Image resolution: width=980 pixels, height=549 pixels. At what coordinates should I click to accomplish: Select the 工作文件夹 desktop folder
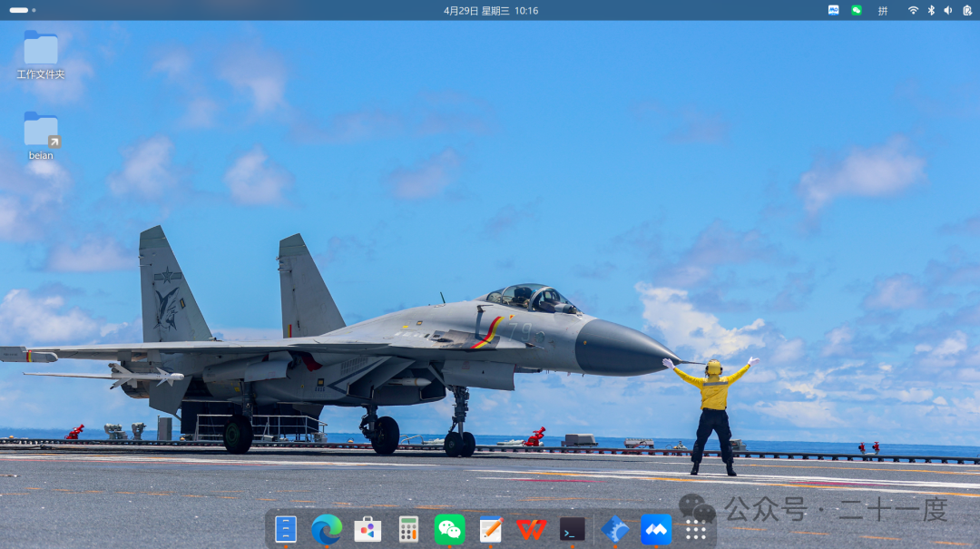point(41,55)
